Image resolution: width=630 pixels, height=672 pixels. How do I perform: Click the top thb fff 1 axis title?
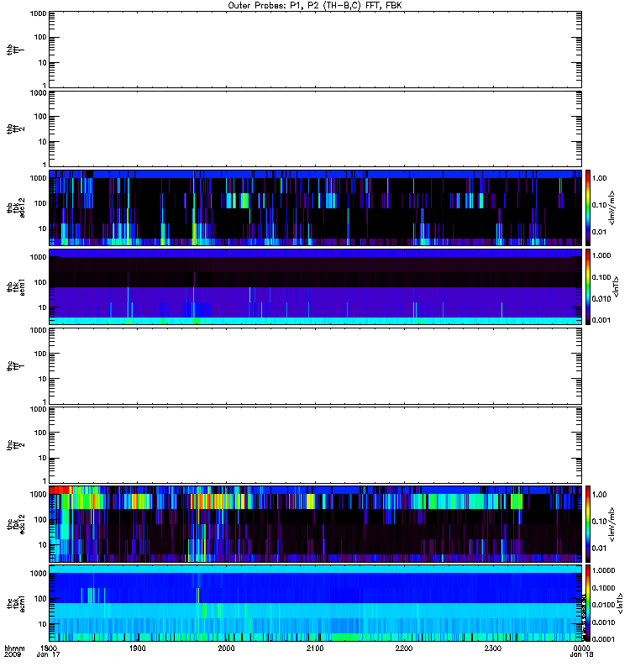coord(15,50)
